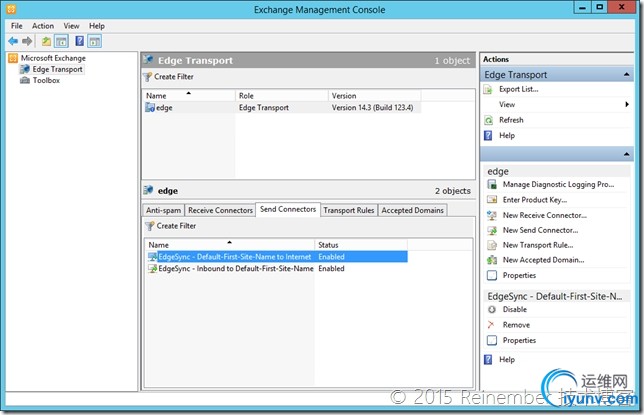Click the edge work pane header icon

tap(148, 190)
